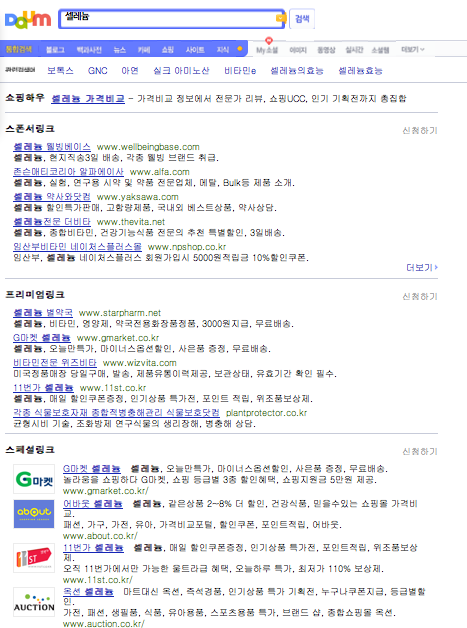The image size is (467, 628).
Task: Open the G마켓 셀레늄 premium link
Action: [x=42, y=338]
